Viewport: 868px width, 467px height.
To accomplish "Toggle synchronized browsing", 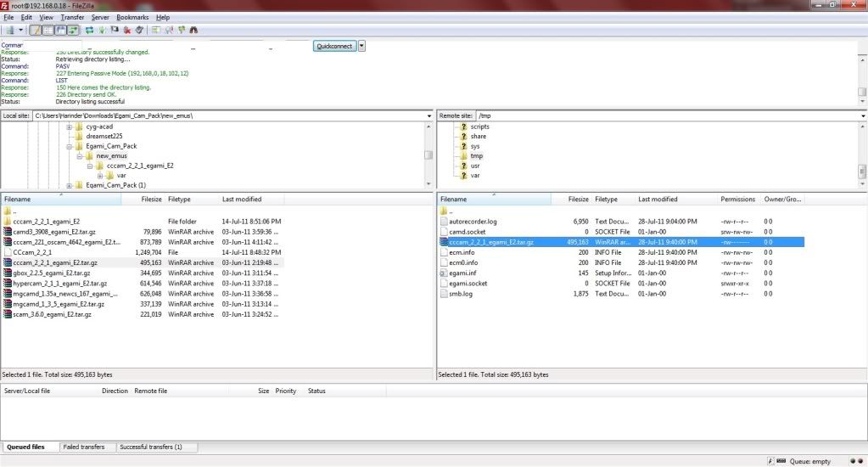I will (182, 30).
